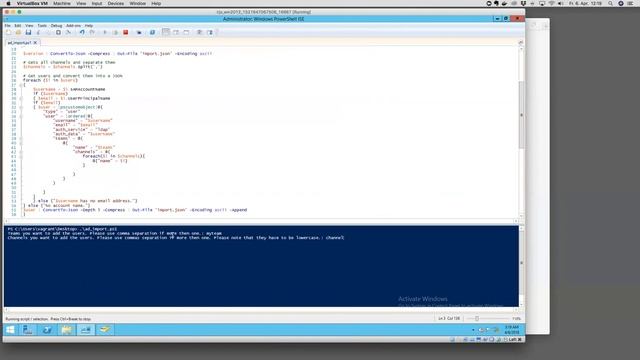Open the Apple menu
Viewport: 640px width, 360px height.
[8, 3]
